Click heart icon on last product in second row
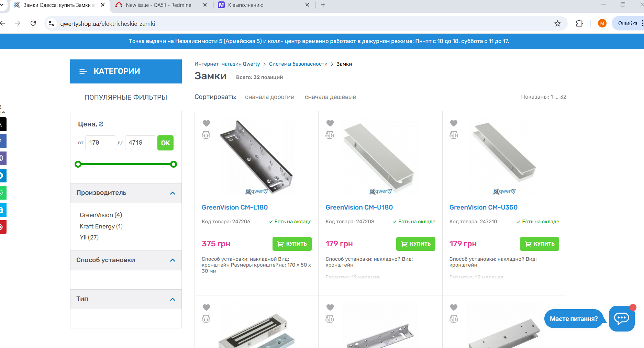Image resolution: width=644 pixels, height=348 pixels. [454, 307]
